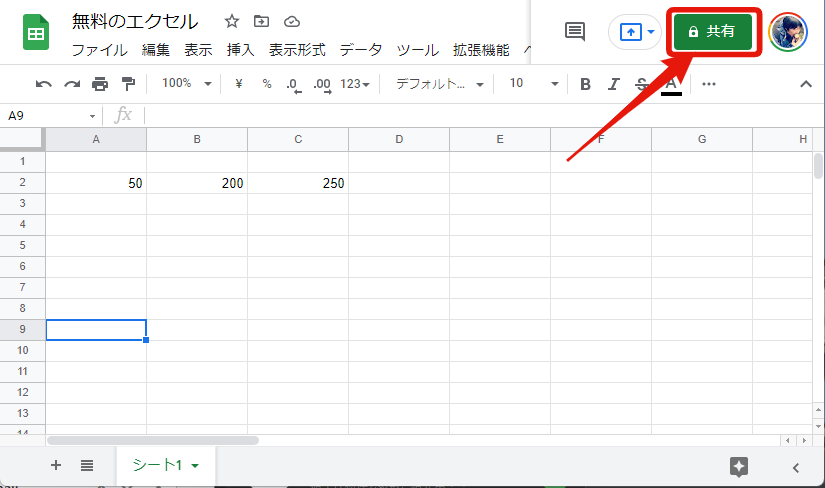
Task: Open the ファイル menu
Action: [x=99, y=50]
